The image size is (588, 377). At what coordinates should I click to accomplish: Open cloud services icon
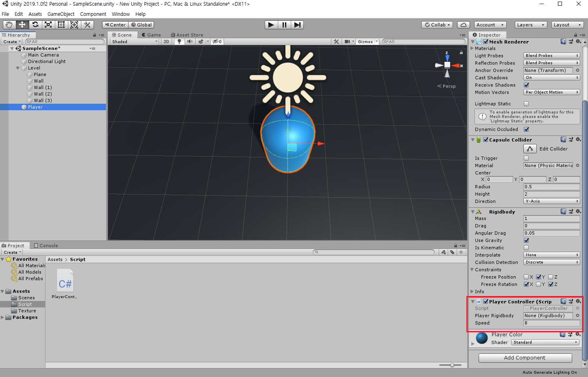pyautogui.click(x=464, y=25)
